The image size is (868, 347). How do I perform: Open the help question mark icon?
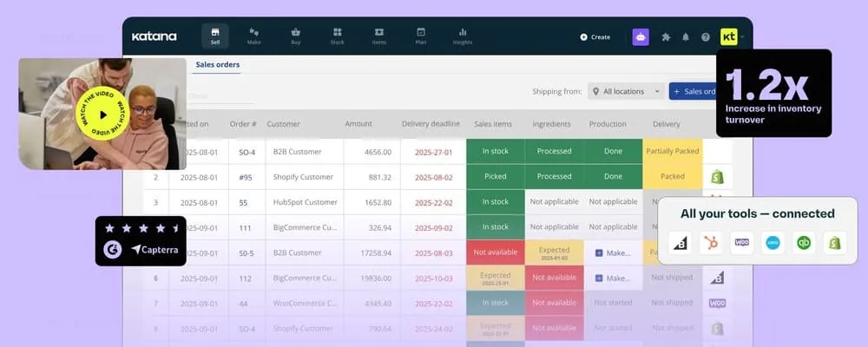(706, 37)
